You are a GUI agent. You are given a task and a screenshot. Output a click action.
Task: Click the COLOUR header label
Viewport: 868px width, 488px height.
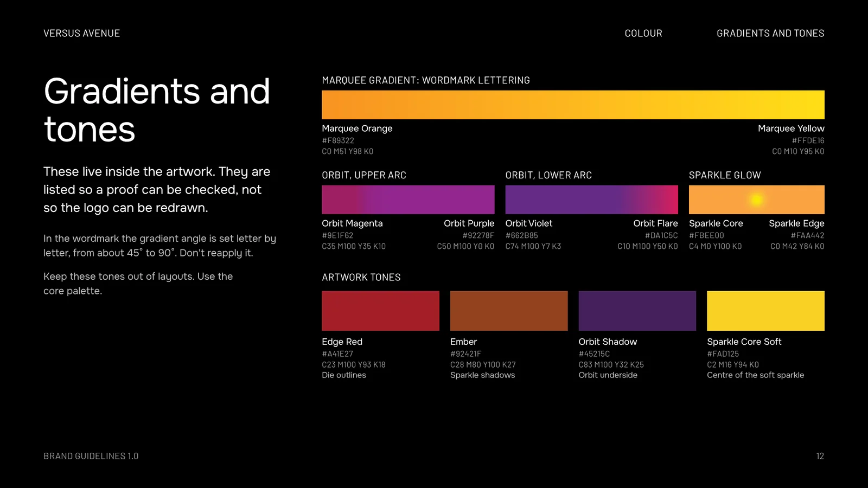(x=643, y=33)
